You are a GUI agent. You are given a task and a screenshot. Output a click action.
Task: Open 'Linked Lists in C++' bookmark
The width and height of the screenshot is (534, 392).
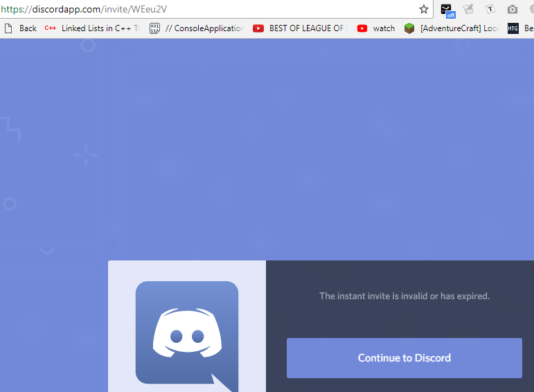(x=93, y=28)
